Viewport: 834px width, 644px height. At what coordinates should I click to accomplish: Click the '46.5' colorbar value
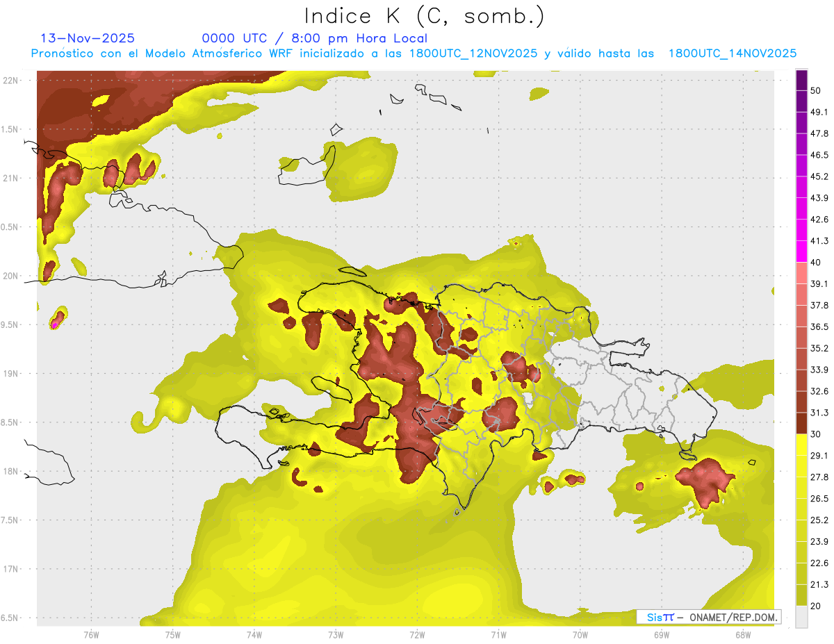coord(819,155)
